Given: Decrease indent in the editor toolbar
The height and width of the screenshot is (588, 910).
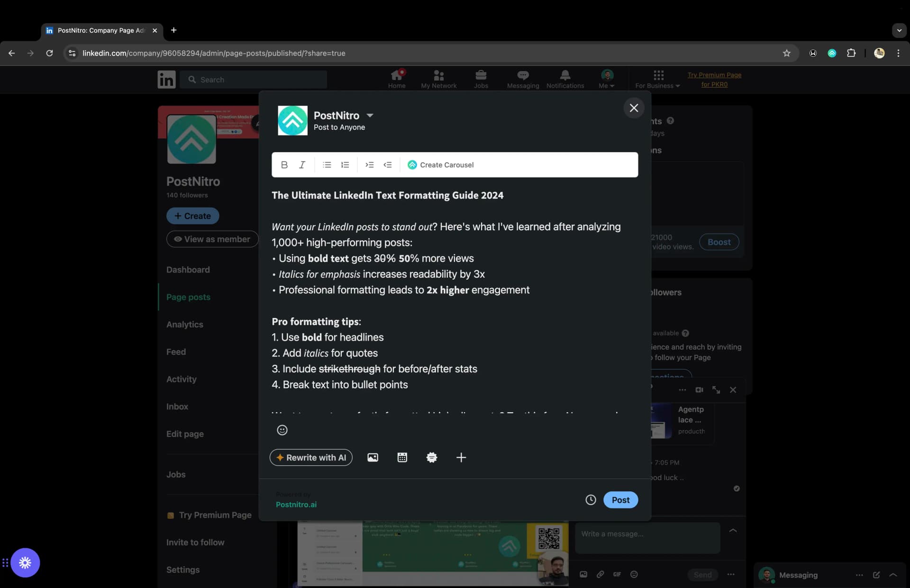Looking at the screenshot, I should 387,164.
